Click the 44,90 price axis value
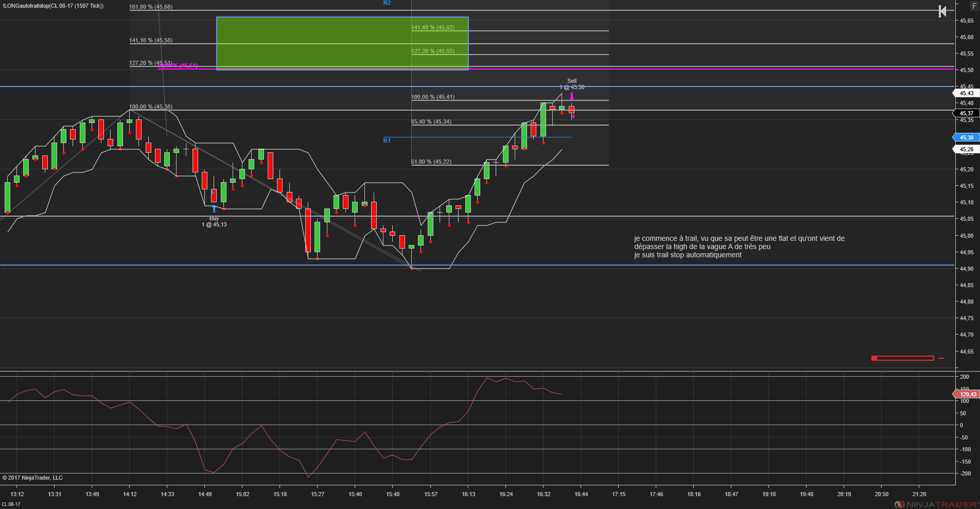The height and width of the screenshot is (509, 980). click(x=967, y=269)
